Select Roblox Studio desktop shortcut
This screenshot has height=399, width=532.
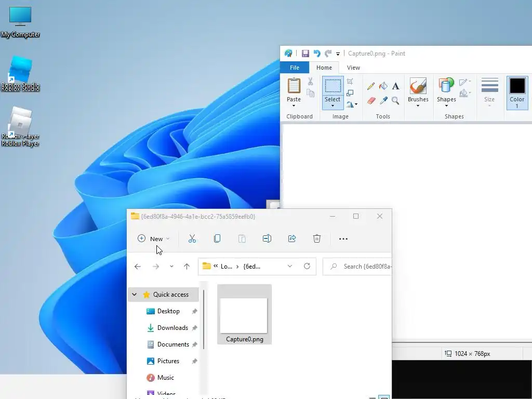click(20, 74)
